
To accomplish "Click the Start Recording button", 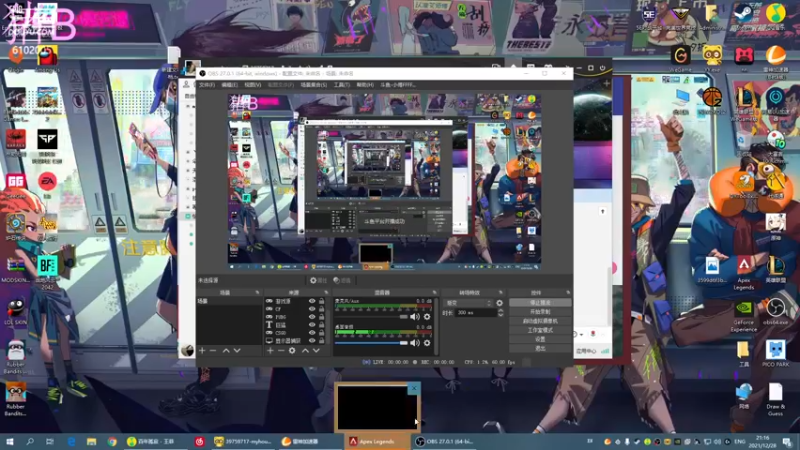I will click(x=540, y=312).
